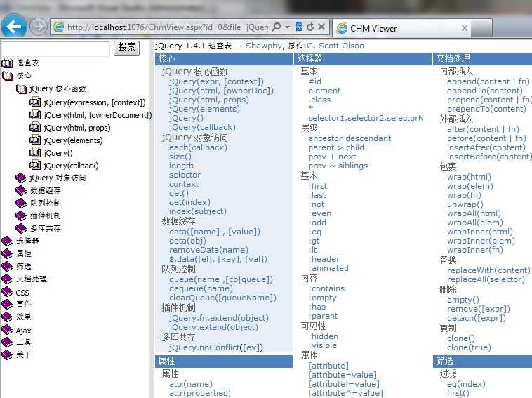Screen dimensions: 532x398
Task: Open the removeData(name) link
Action: click(x=208, y=250)
